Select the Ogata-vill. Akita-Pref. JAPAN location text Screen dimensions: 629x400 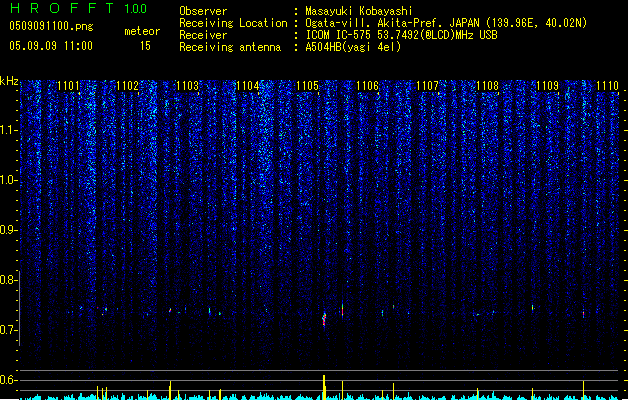point(446,23)
